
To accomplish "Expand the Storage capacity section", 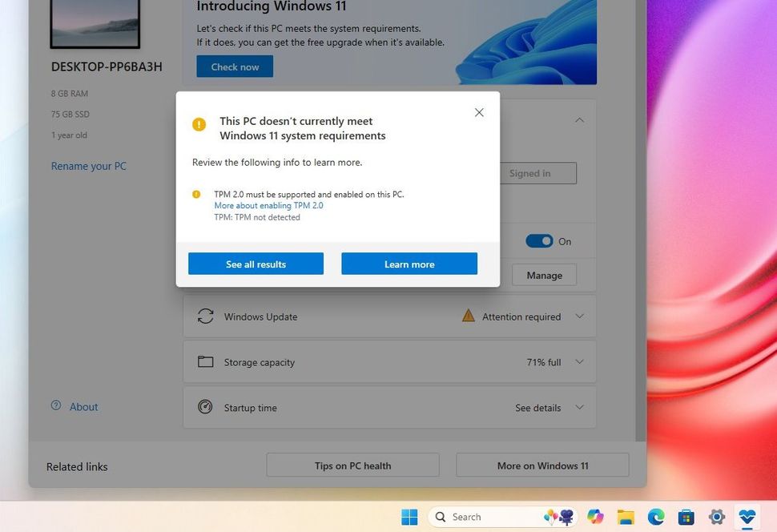I will [579, 361].
